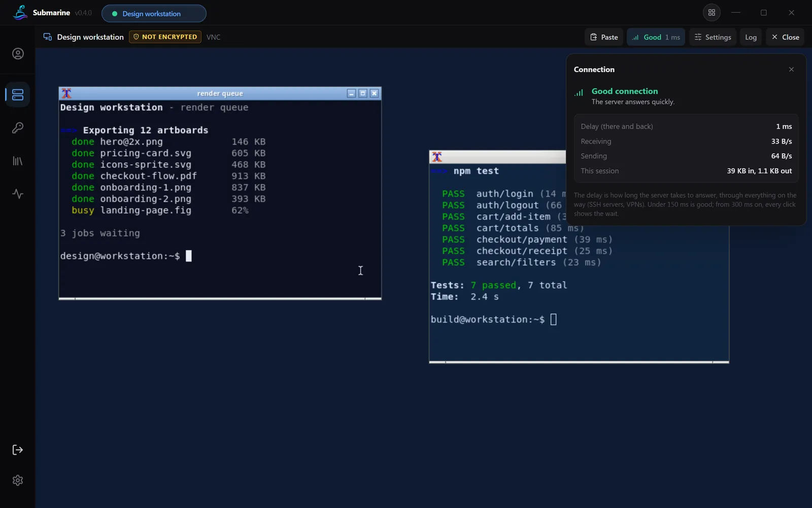Toggle the Good 1 ms connection button
812x508 pixels.
point(656,37)
